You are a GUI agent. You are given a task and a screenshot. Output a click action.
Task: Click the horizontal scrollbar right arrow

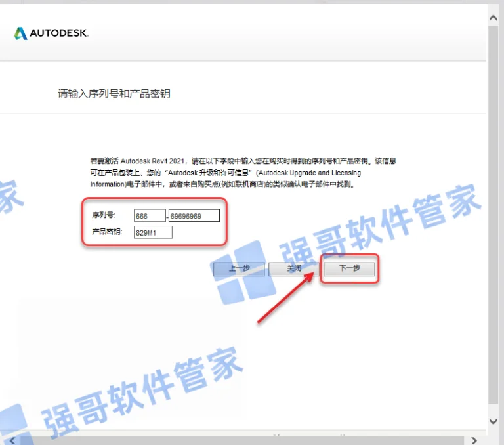pyautogui.click(x=474, y=440)
